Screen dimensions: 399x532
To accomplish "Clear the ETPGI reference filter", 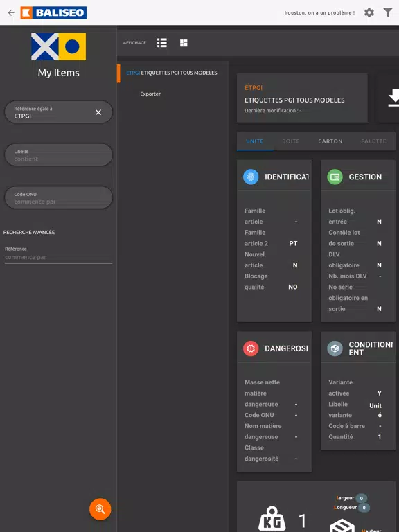I will coord(98,112).
